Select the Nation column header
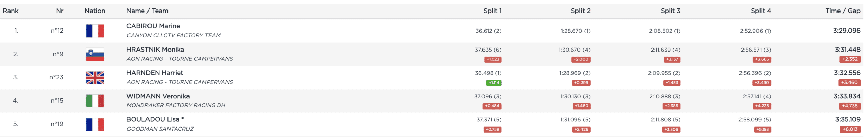Image resolution: width=868 pixels, height=137 pixels. click(95, 11)
